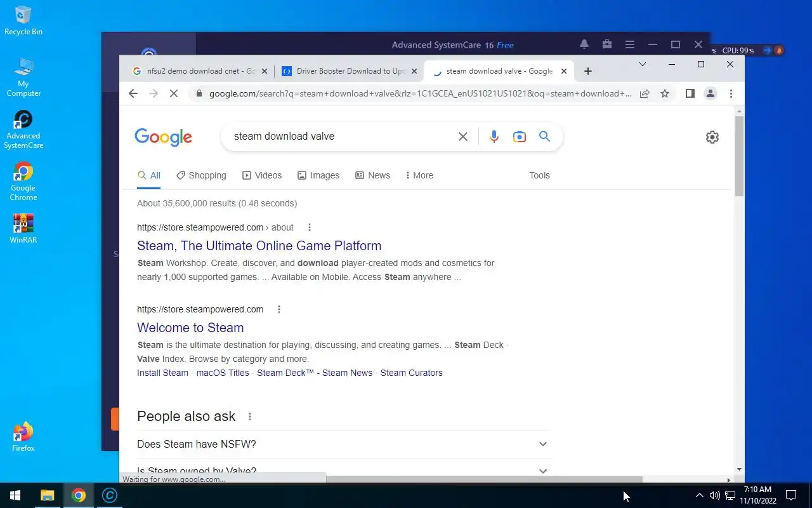Image resolution: width=812 pixels, height=508 pixels.
Task: Expand the Is Steam owned by Valve? question
Action: pos(343,471)
